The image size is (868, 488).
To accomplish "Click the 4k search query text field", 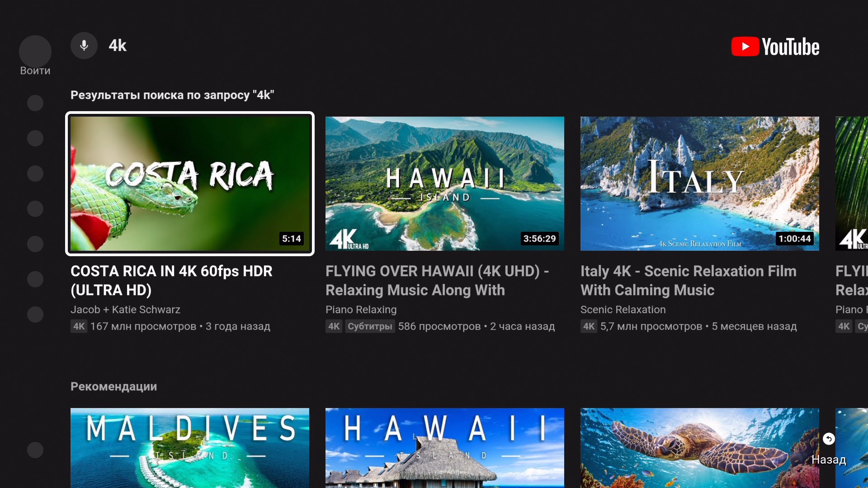I will (118, 46).
